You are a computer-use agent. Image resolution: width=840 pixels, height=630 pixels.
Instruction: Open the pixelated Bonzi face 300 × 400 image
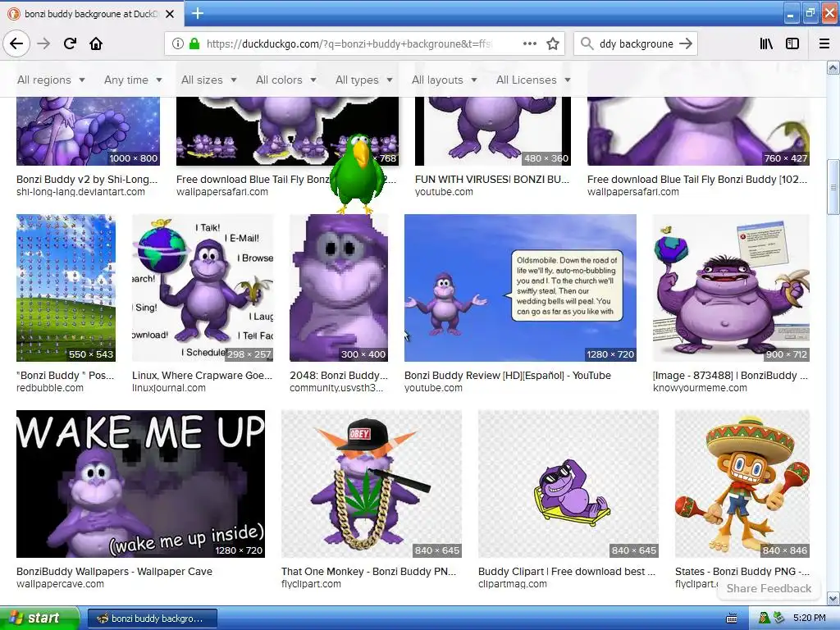(x=339, y=288)
